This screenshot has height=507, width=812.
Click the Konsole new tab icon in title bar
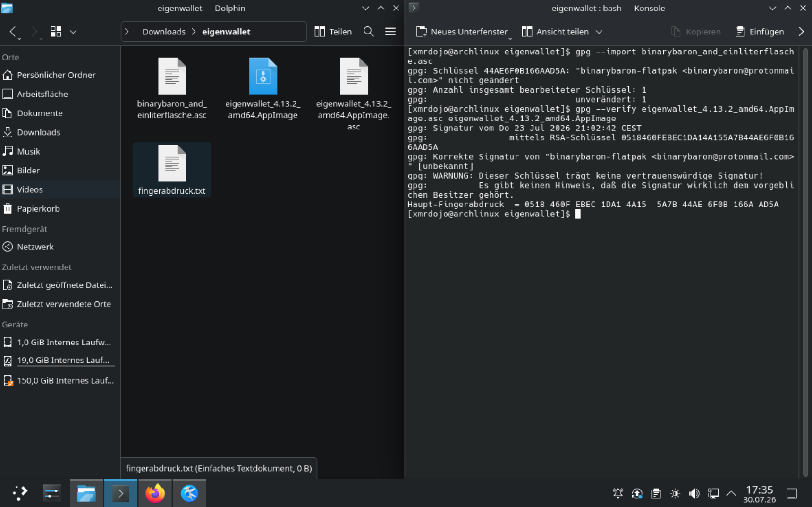point(414,8)
